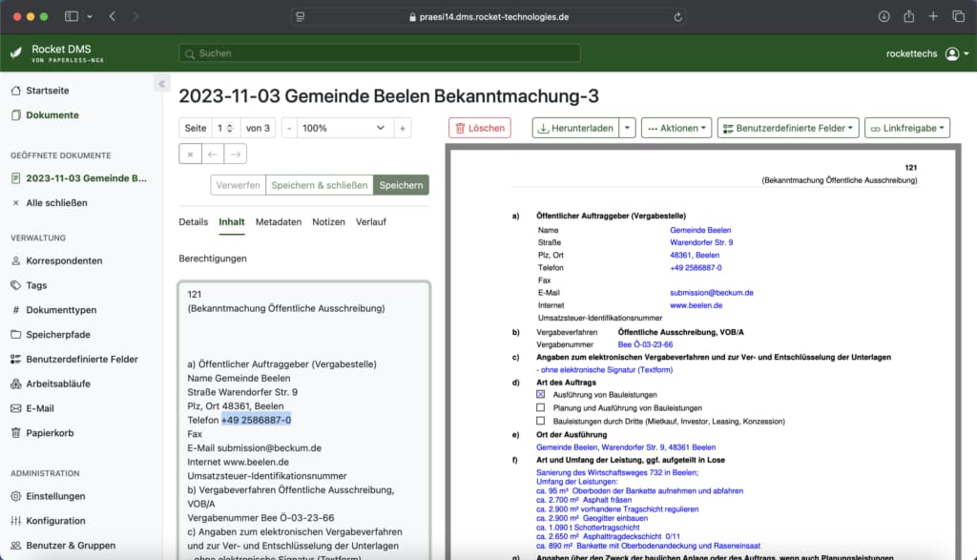
Task: Click the Verwerfen button
Action: tap(238, 185)
